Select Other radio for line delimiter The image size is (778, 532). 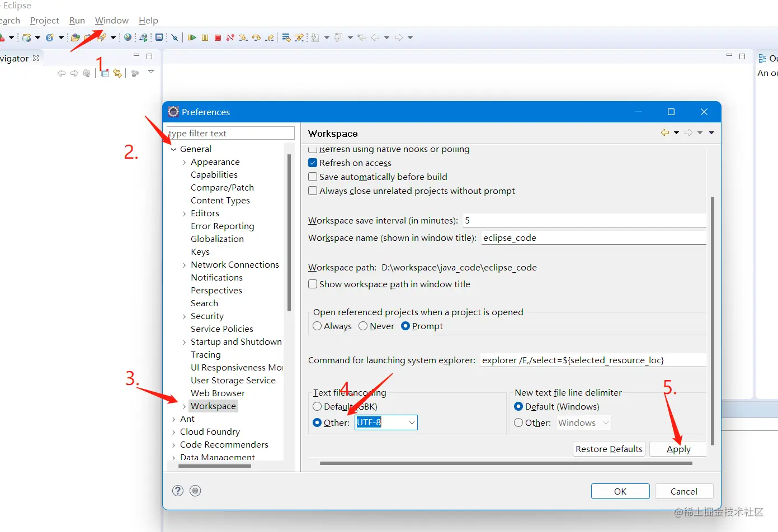[518, 422]
